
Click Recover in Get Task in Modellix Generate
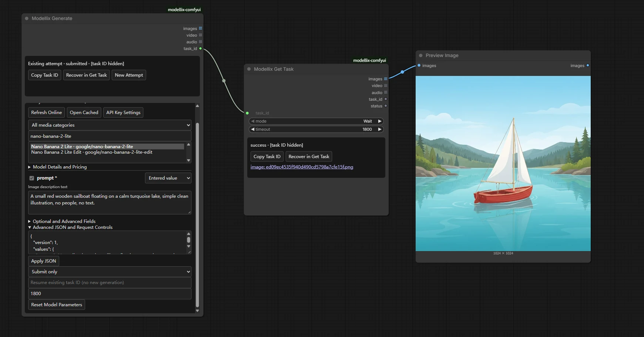click(87, 75)
